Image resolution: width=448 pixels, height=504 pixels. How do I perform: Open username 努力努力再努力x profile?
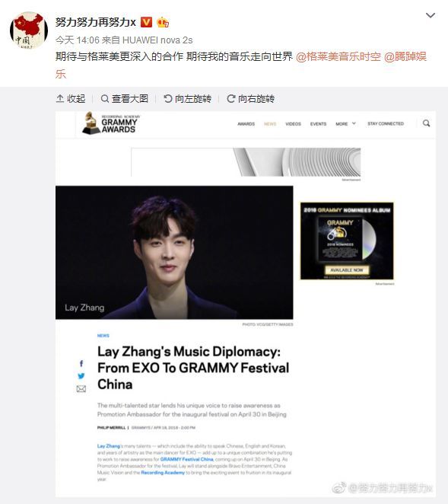coord(95,22)
